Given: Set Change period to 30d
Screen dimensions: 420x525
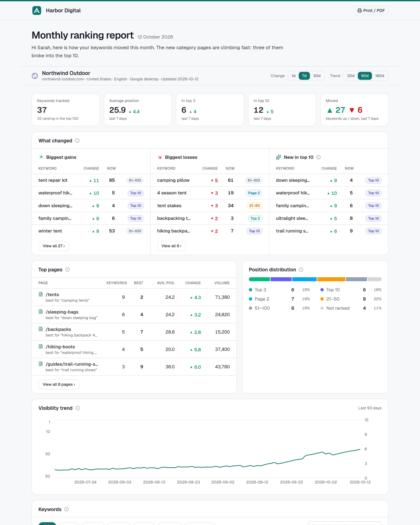Looking at the screenshot, I should [x=317, y=76].
